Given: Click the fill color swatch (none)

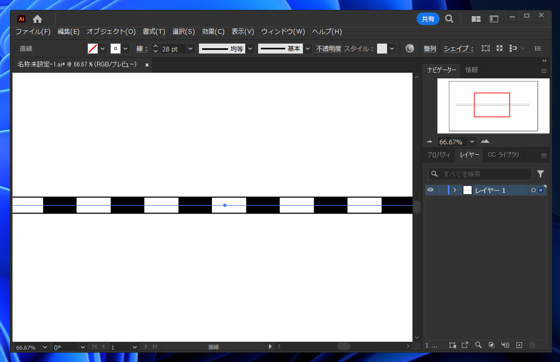Looking at the screenshot, I should [92, 49].
